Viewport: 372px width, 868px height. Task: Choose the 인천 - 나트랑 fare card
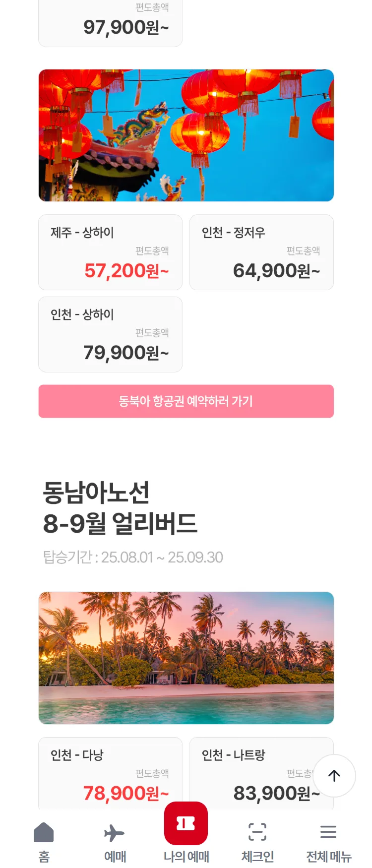[x=261, y=774]
